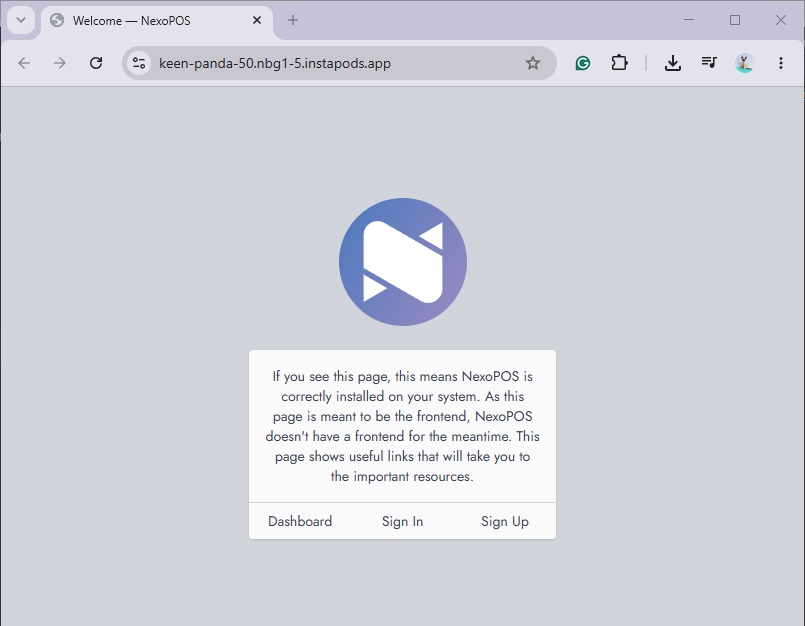Open the media controls icon

[709, 63]
